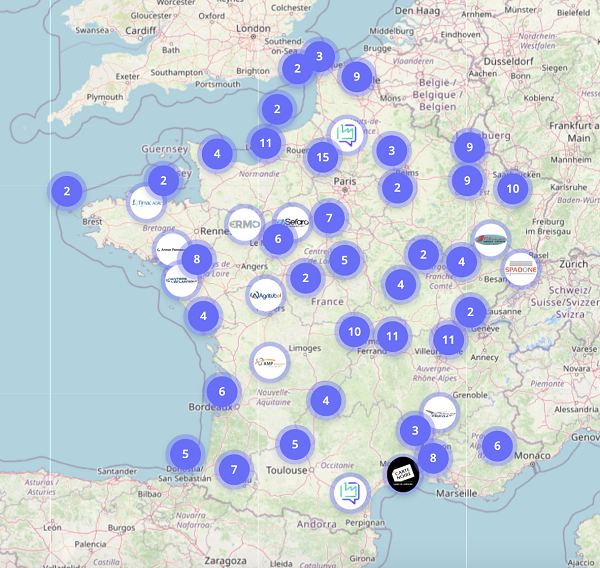Open the black Carte Noire marker
This screenshot has height=568, width=600.
404,472
